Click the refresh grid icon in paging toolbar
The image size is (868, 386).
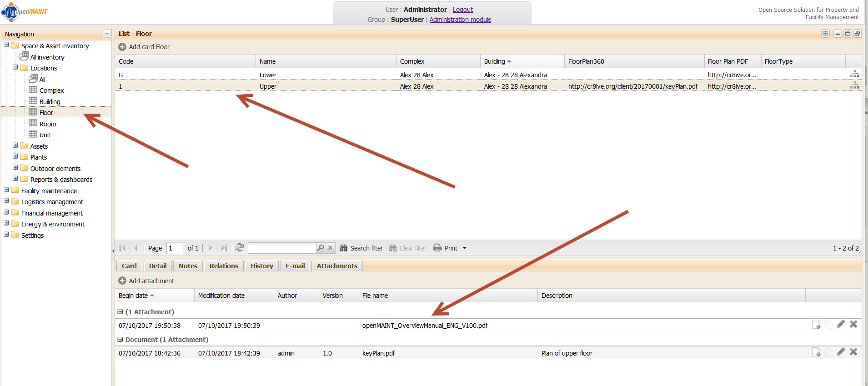[240, 248]
